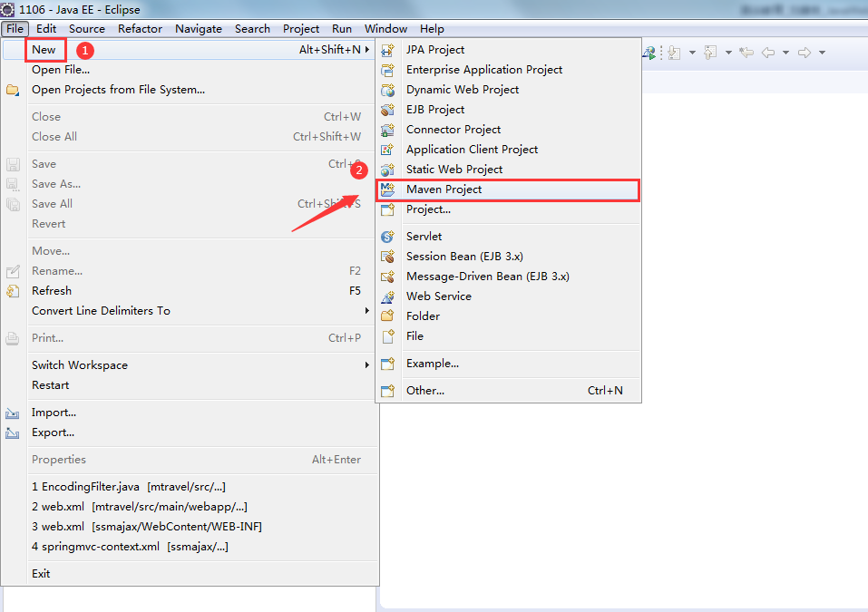This screenshot has height=612, width=868.
Task: Open recent file 1 EncodingFilter.java
Action: pos(189,487)
